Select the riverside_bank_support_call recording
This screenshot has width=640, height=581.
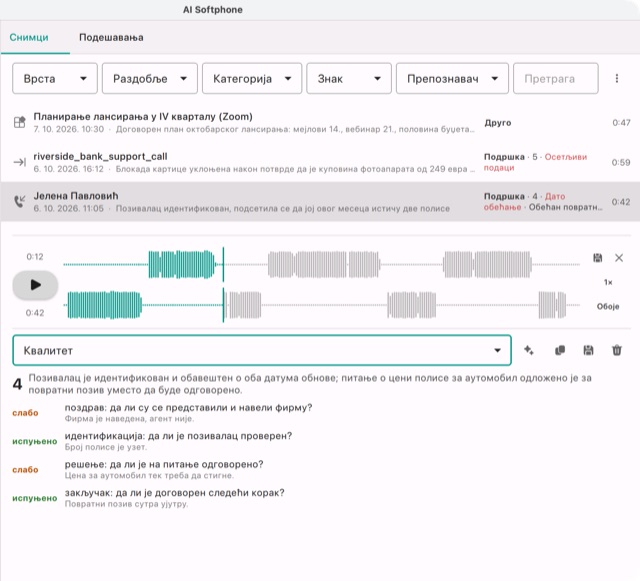[x=320, y=162]
